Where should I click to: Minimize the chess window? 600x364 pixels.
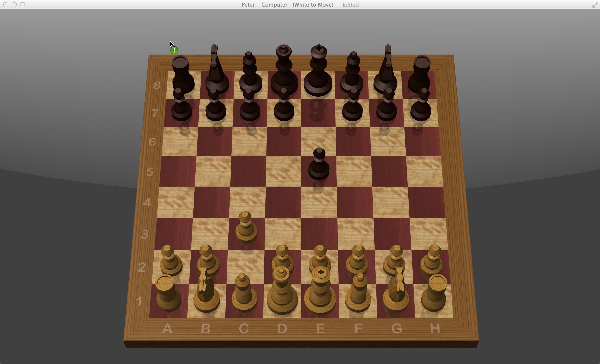click(14, 5)
